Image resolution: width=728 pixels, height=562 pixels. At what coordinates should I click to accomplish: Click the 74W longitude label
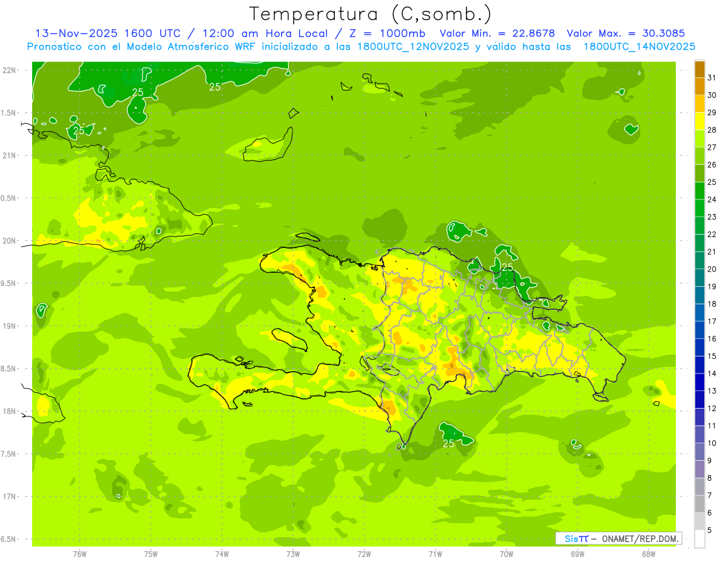click(x=222, y=554)
